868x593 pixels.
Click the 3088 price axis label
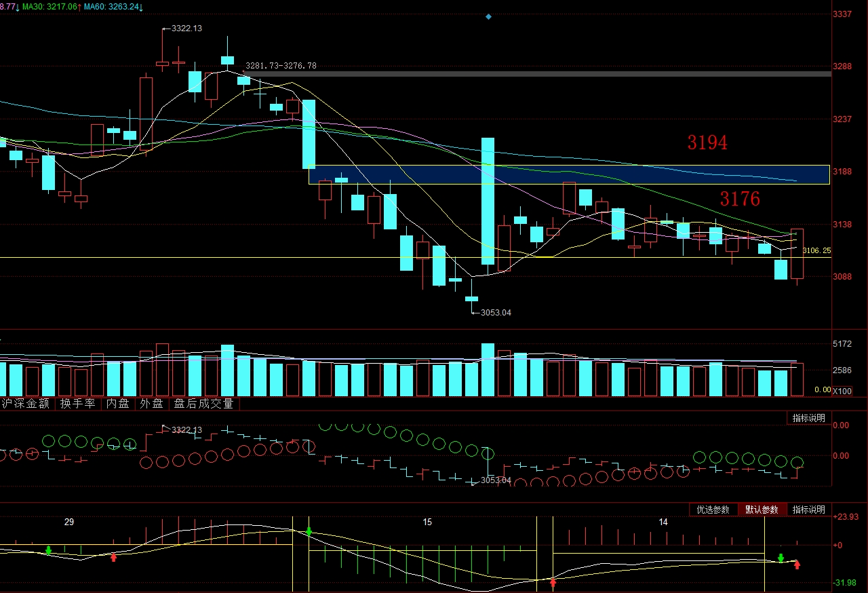(842, 276)
